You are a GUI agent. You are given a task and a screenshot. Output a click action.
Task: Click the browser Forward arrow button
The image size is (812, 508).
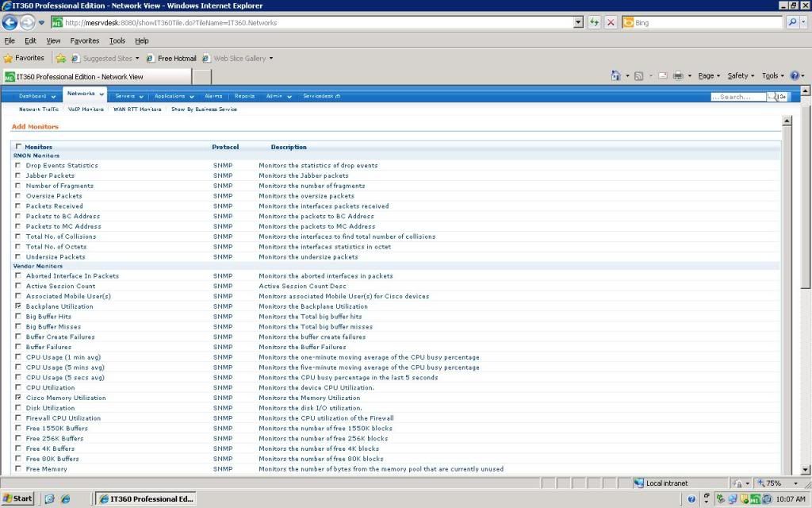coord(28,22)
